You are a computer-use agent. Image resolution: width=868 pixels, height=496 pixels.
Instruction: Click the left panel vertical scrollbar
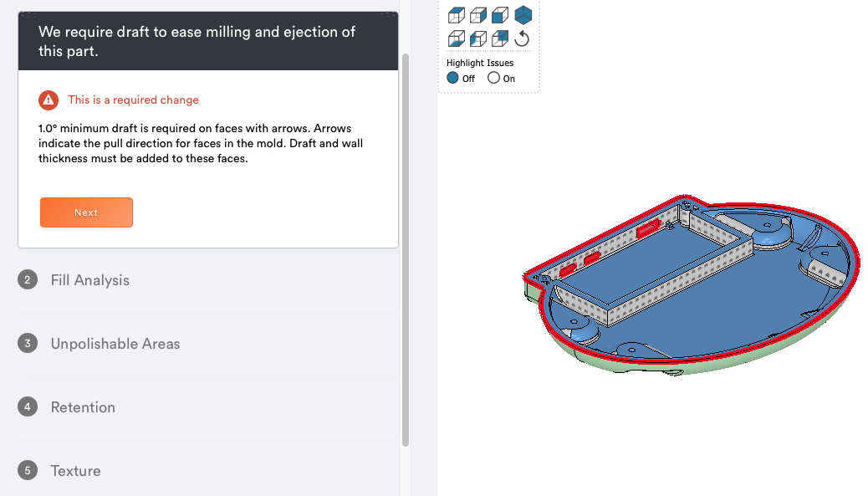406,249
